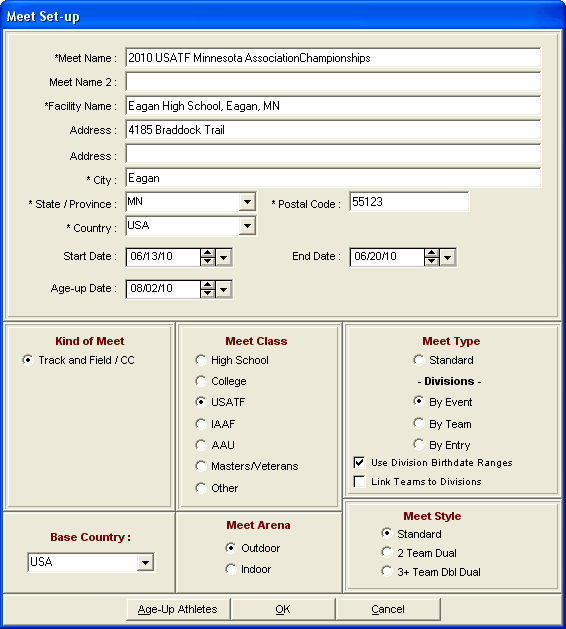Image resolution: width=566 pixels, height=629 pixels.
Task: Open Start Date calendar dropdown
Action: pyautogui.click(x=224, y=257)
